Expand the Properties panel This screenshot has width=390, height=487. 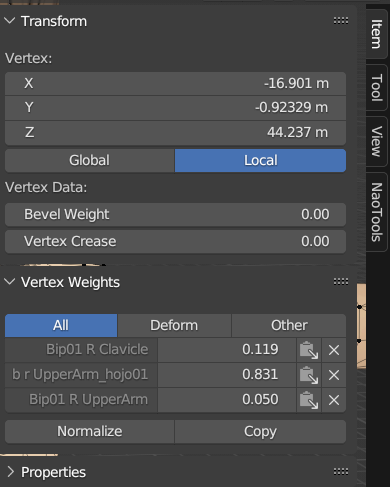[10, 472]
